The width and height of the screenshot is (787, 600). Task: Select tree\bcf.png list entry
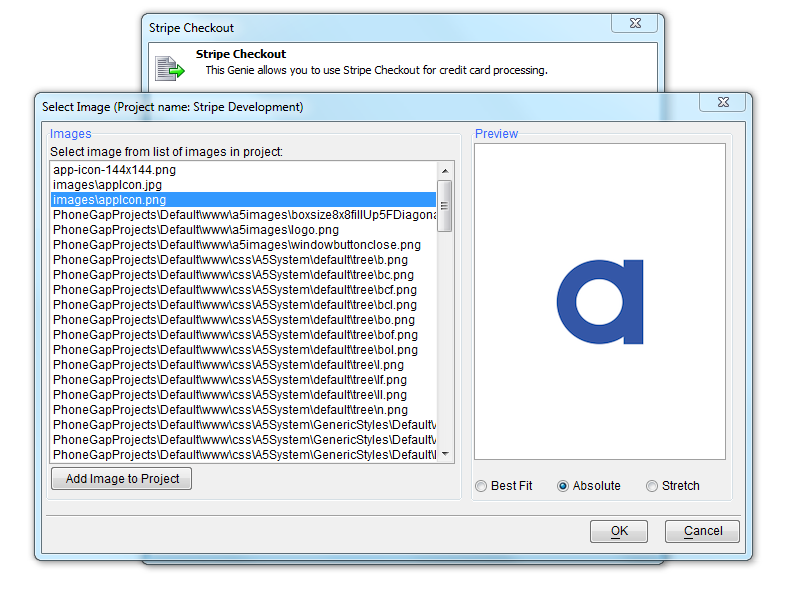(244, 290)
